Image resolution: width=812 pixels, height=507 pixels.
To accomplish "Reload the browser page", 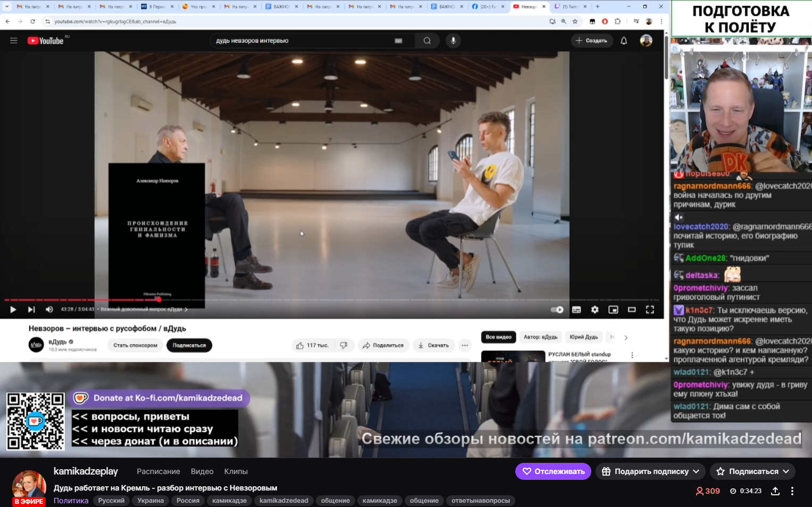I will [32, 21].
